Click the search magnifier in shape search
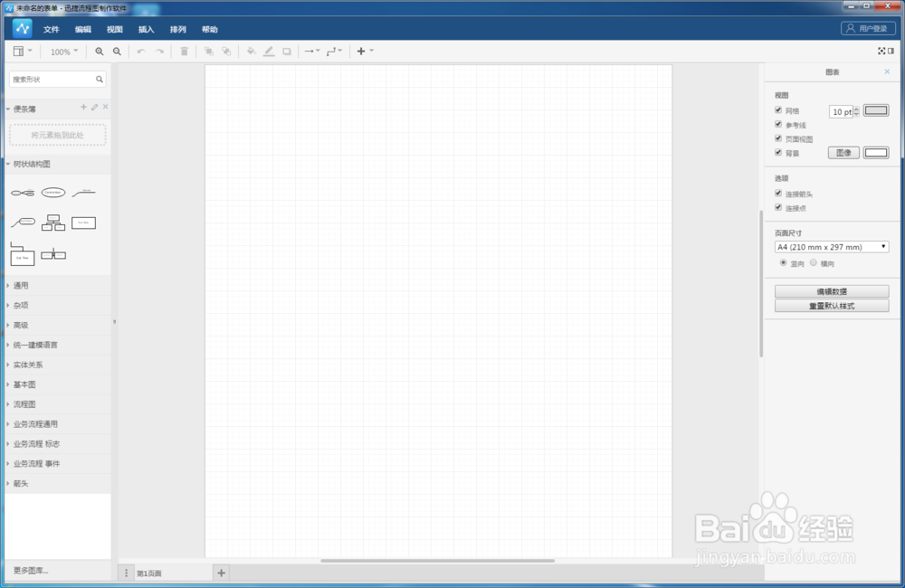Image resolution: width=905 pixels, height=588 pixels. click(100, 79)
